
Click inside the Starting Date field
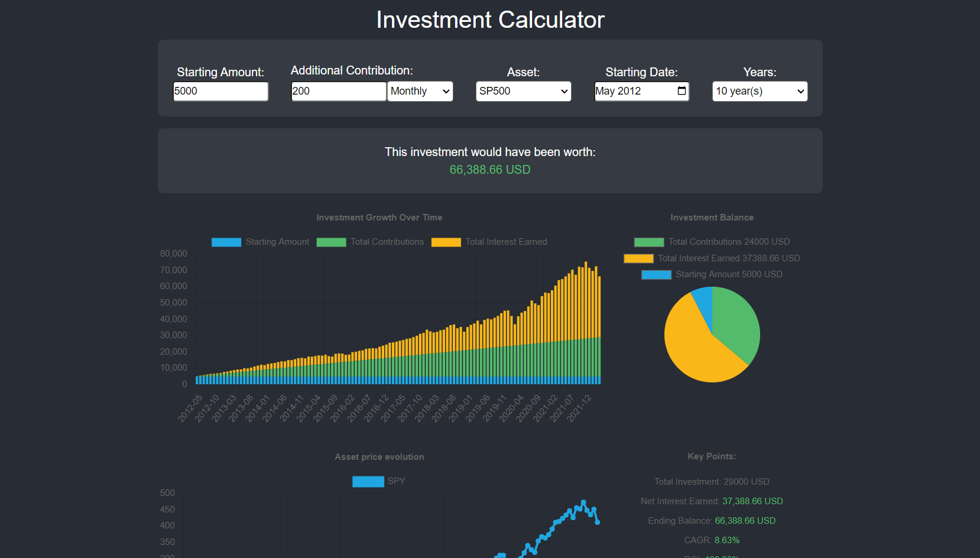tap(632, 91)
